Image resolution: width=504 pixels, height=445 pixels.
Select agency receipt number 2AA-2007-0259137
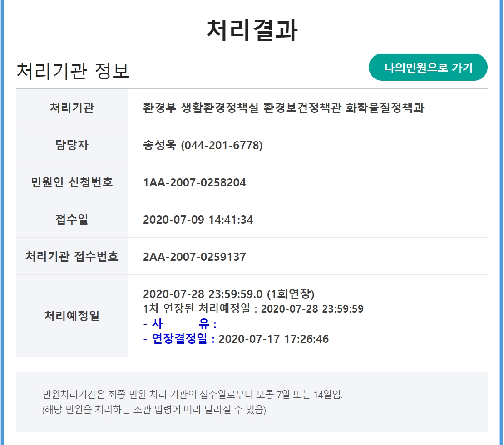pos(194,257)
